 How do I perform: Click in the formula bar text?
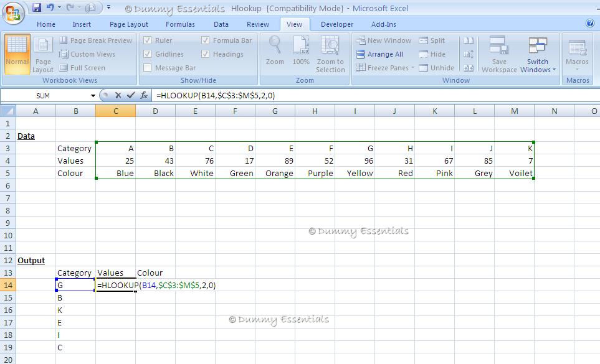[216, 95]
